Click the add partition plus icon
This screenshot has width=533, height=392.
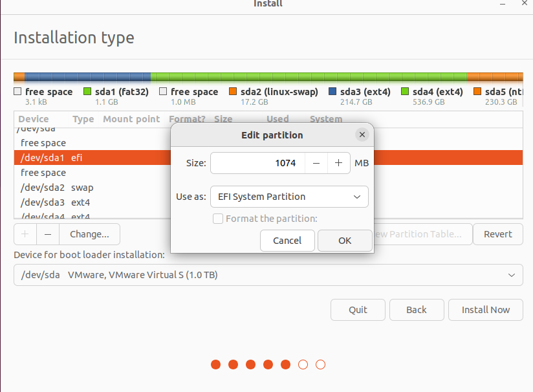click(x=25, y=234)
